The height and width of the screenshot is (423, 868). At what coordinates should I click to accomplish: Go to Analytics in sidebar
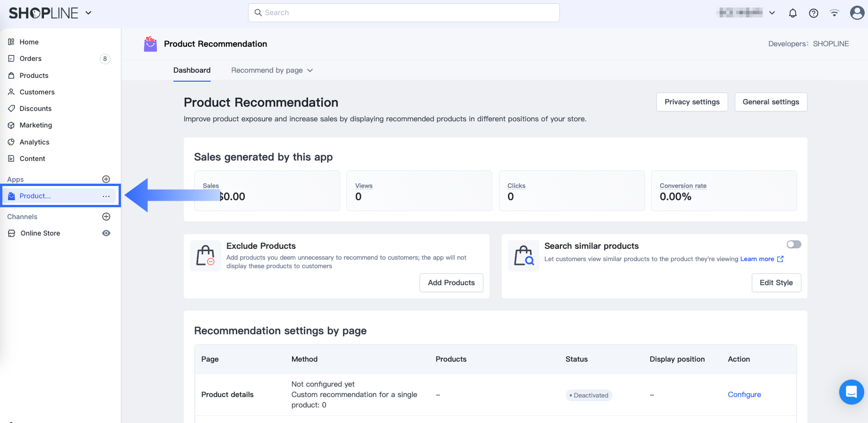(x=34, y=142)
